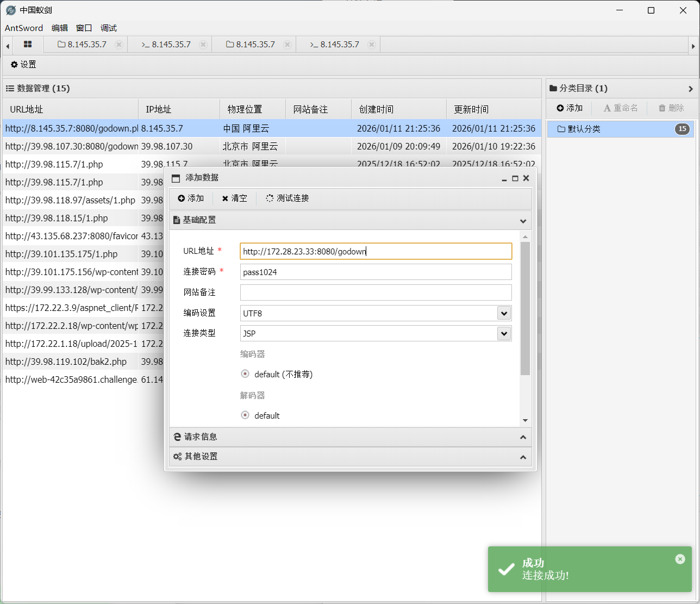Select the default decoder radio button
Image resolution: width=700 pixels, height=604 pixels.
245,415
